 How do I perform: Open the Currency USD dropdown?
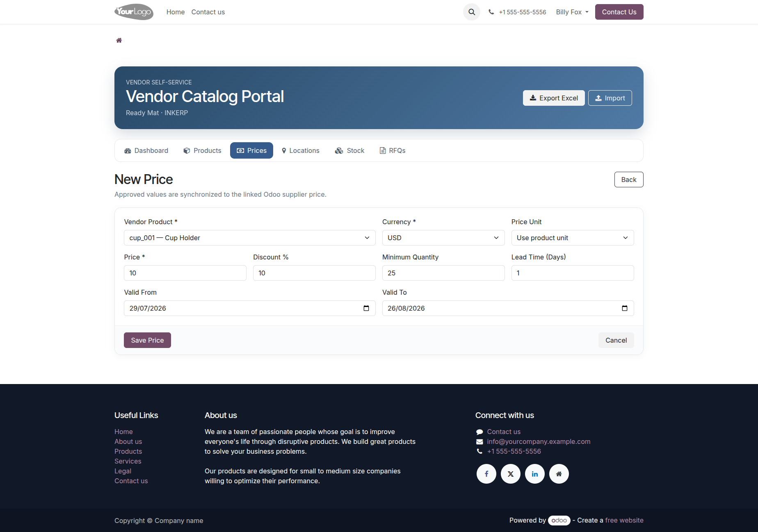443,238
